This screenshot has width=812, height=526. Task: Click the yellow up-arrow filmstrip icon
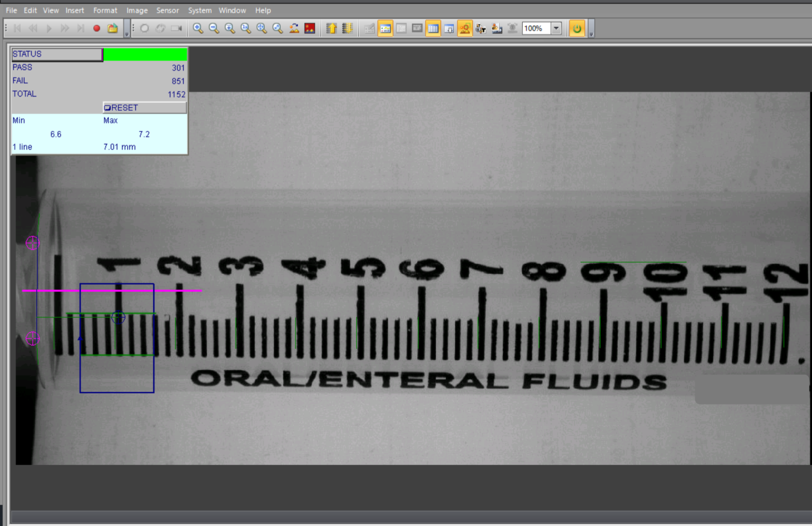coord(331,29)
